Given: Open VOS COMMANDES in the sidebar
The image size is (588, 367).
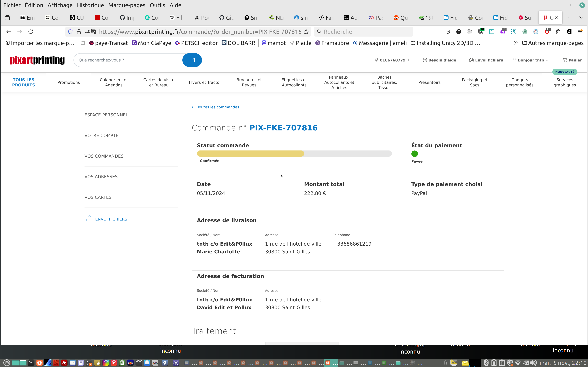Looking at the screenshot, I should [x=104, y=156].
